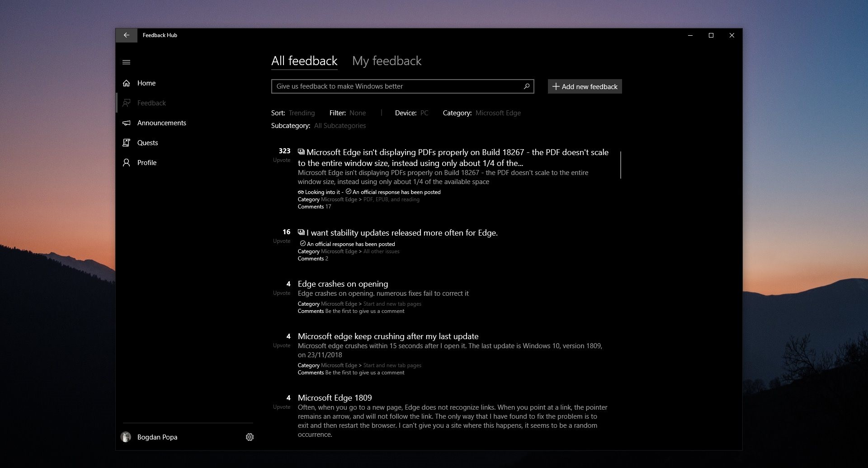Upvote the Edge crashes on opening feedback
Screen dimensions: 868x468
[282, 288]
